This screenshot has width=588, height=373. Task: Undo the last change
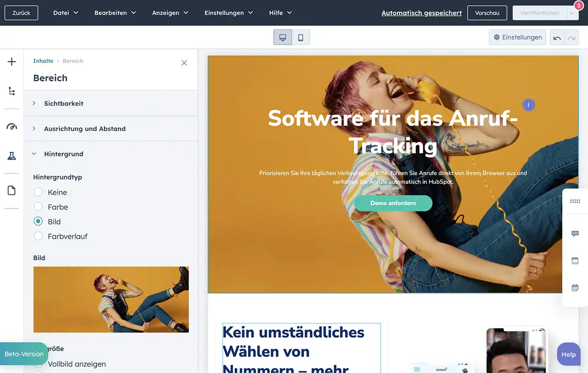(557, 38)
